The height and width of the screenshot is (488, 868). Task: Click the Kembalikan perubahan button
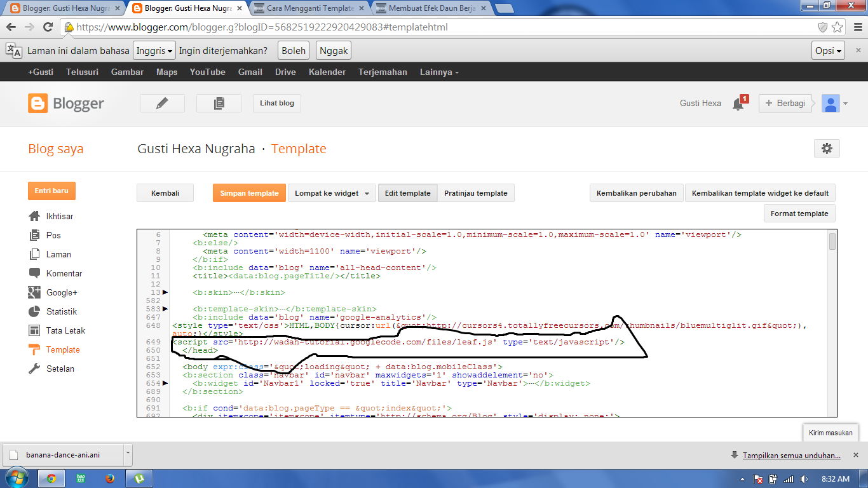click(637, 193)
